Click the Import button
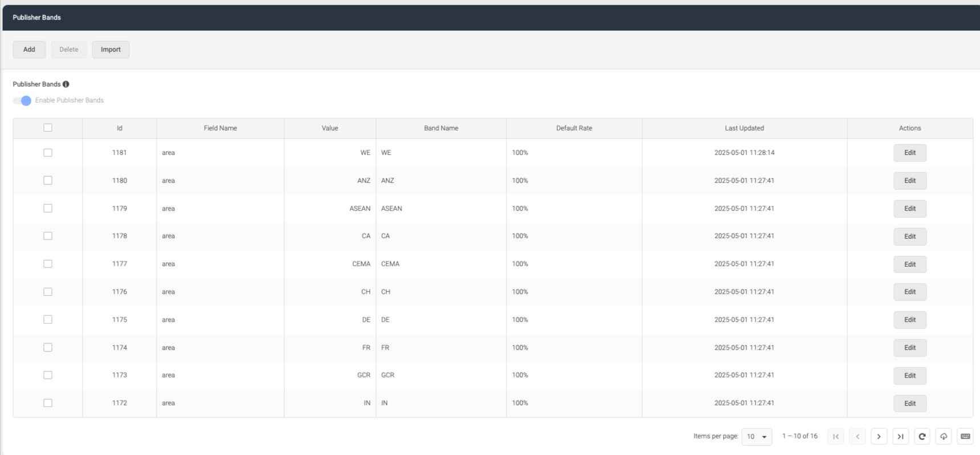980x455 pixels. click(111, 50)
